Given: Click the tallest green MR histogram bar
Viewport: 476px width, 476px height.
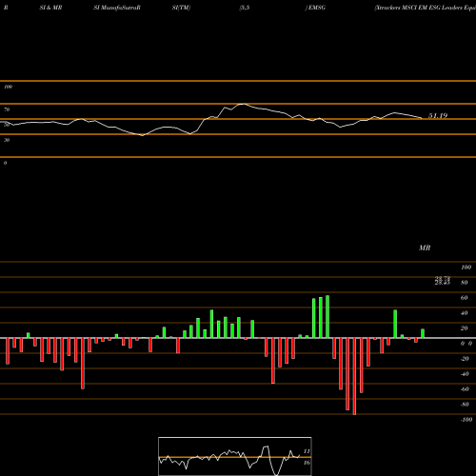Looking at the screenshot, I should click(327, 317).
